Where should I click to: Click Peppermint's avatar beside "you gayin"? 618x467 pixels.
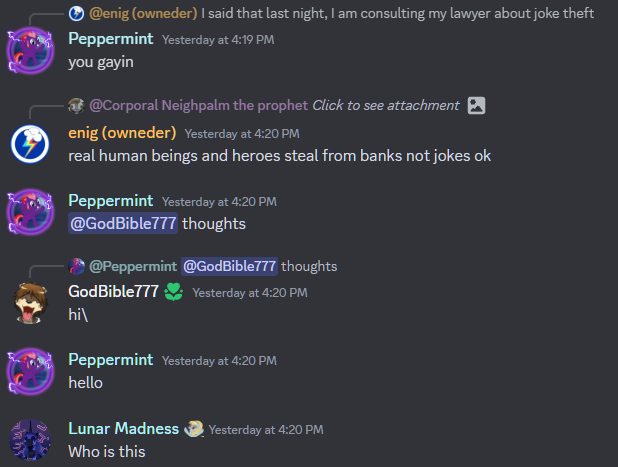pos(30,50)
